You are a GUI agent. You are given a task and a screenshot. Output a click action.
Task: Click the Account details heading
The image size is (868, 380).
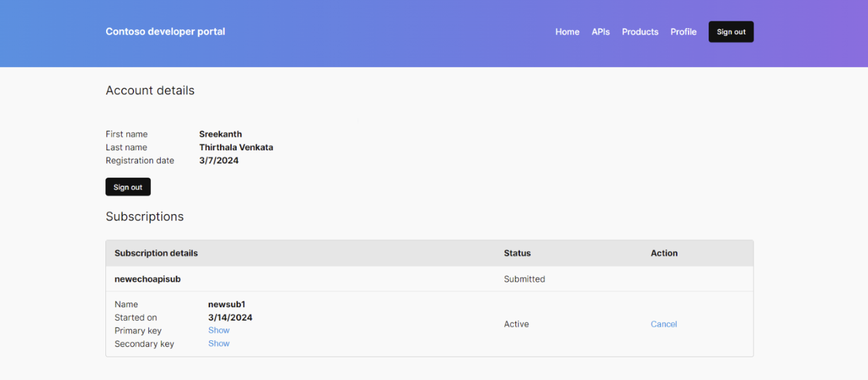pos(150,90)
